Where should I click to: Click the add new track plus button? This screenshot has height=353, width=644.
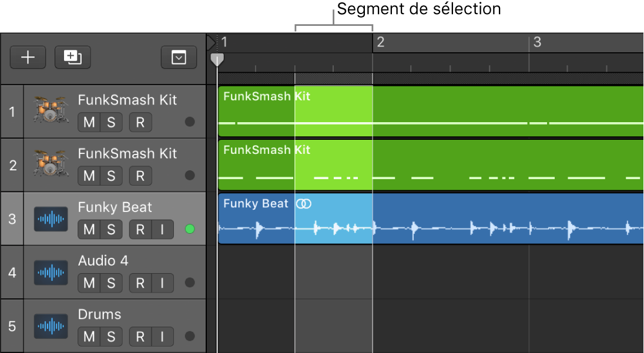28,57
